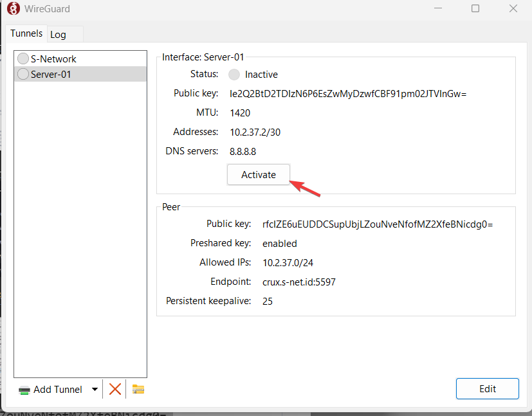Switch to the Tunnels tab
This screenshot has width=532, height=416.
(x=26, y=33)
